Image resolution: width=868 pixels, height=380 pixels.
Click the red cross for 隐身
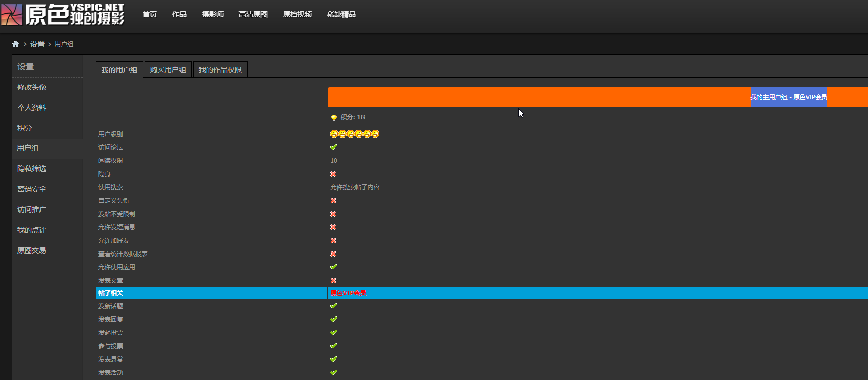click(333, 174)
